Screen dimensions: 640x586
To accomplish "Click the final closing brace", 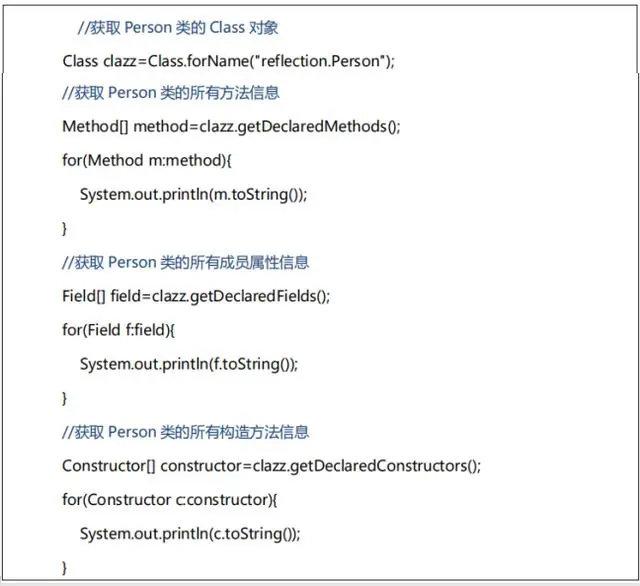I will tap(64, 568).
